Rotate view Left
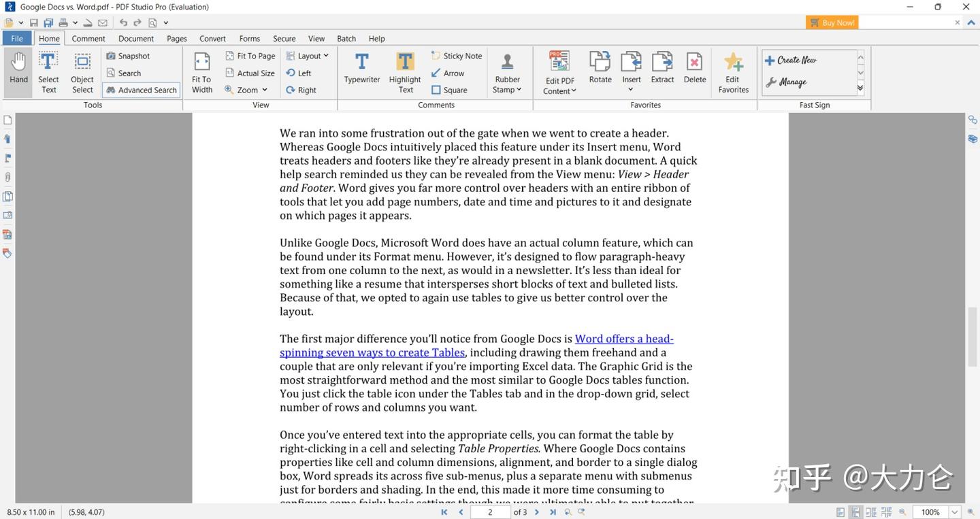 pos(299,73)
